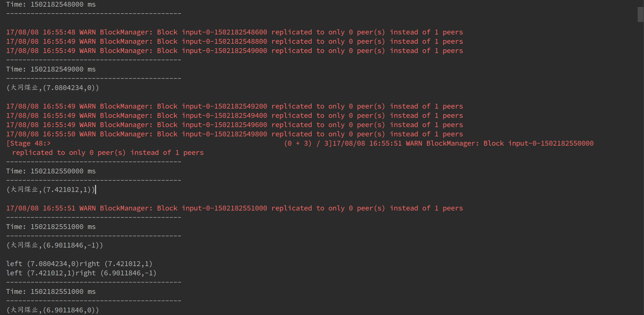The image size is (644, 315).
Task: Click the block name input-0-1502182550000
Action: [551, 143]
